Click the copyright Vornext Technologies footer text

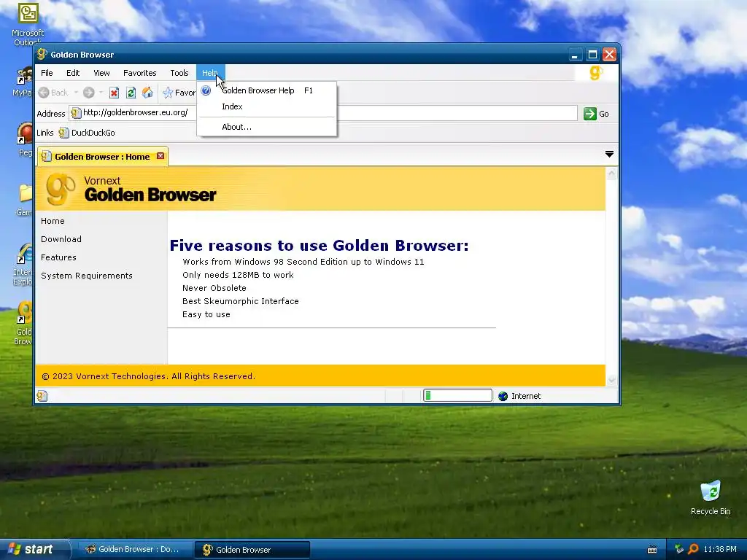pos(149,376)
